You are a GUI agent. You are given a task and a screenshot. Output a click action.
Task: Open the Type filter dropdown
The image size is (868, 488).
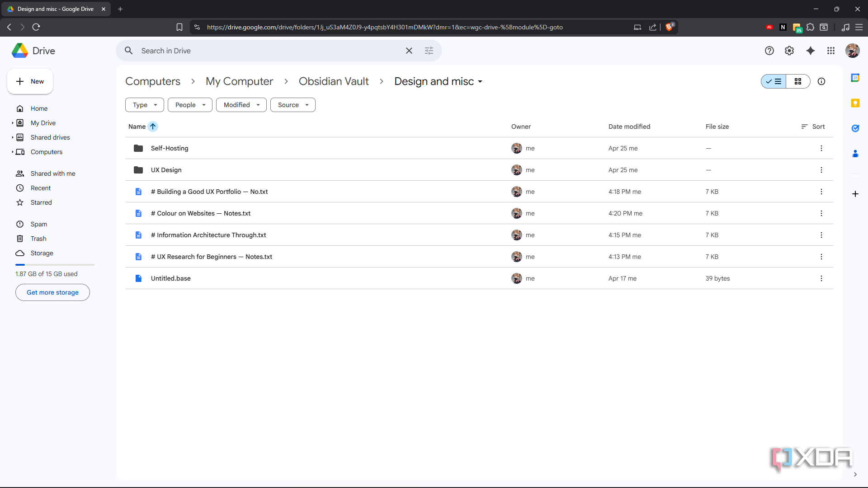(145, 105)
